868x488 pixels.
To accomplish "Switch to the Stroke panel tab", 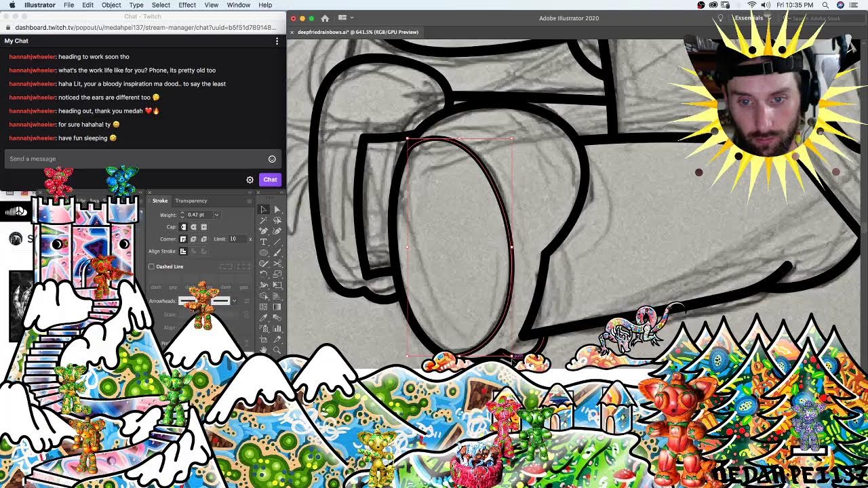I will (x=160, y=201).
